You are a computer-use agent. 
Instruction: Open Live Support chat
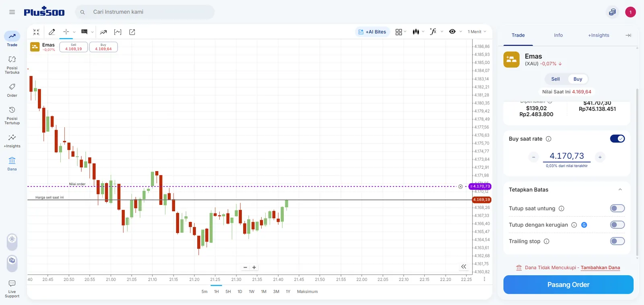coord(12,289)
